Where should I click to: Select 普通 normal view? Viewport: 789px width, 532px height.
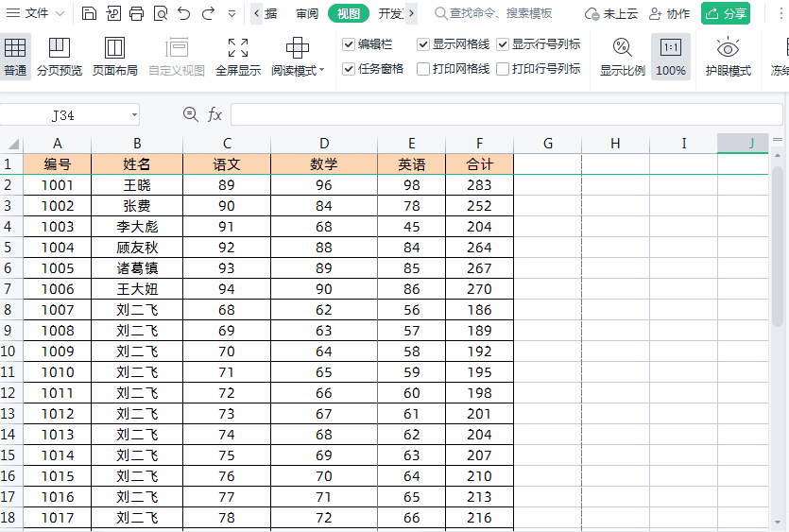tap(15, 57)
